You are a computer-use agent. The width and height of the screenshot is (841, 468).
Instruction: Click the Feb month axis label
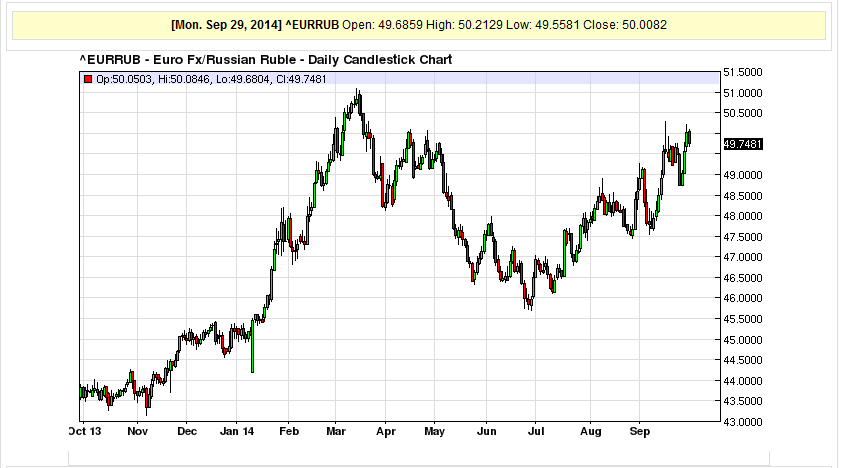[287, 434]
